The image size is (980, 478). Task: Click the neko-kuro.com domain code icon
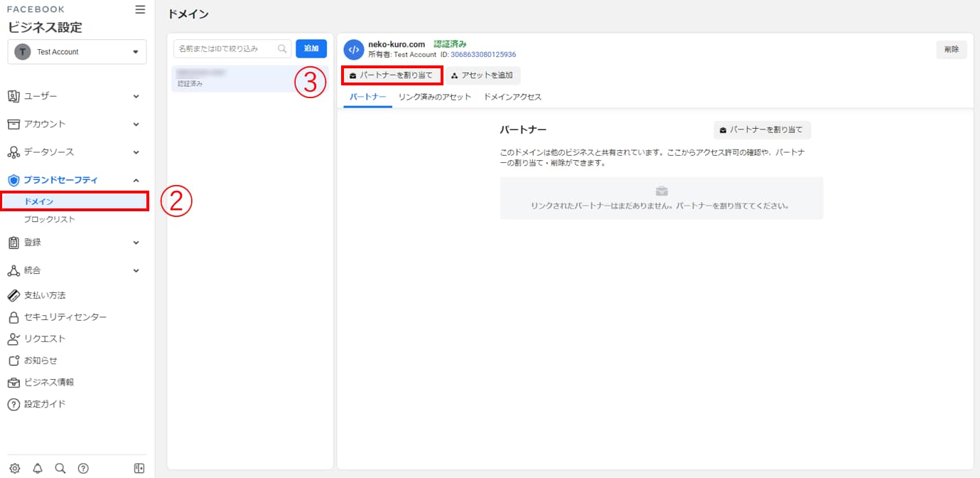click(353, 50)
